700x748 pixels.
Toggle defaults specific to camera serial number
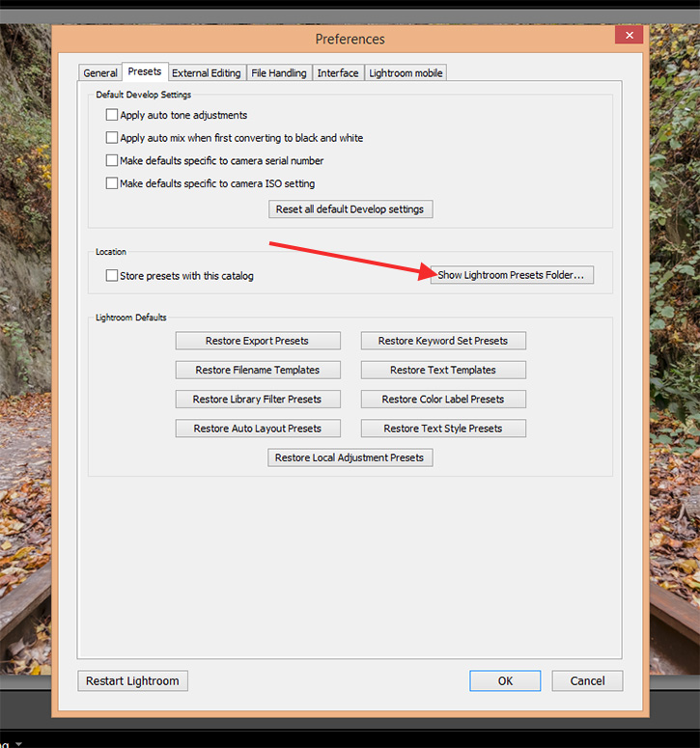point(112,160)
